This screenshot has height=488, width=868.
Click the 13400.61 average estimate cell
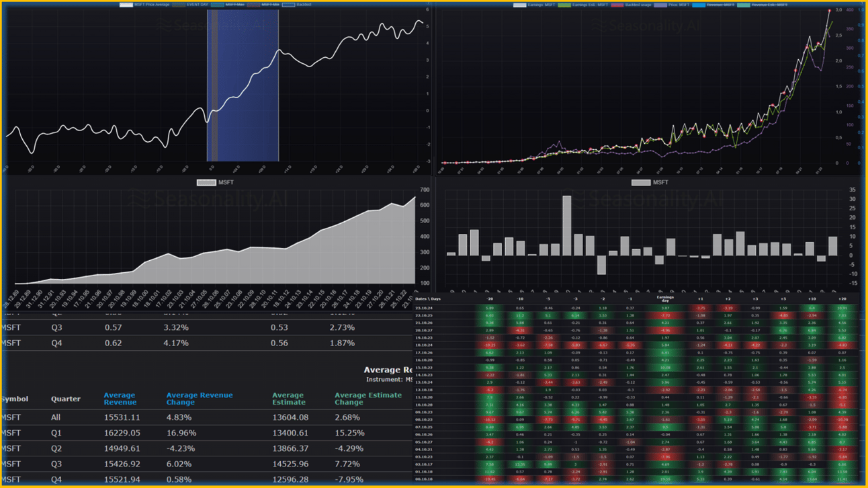pos(290,433)
